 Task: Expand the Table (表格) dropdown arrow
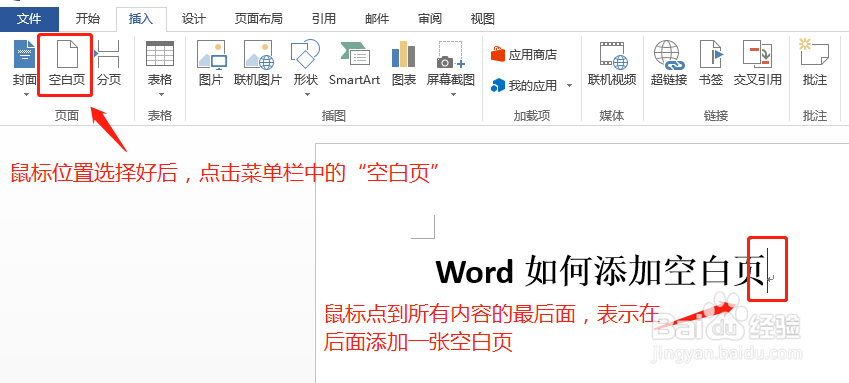pos(161,95)
